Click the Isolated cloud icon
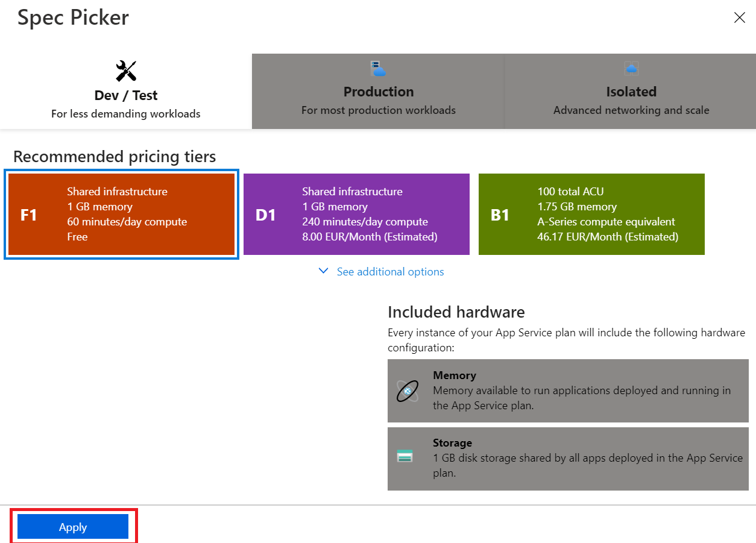Screen dimensions: 756x543 point(631,68)
